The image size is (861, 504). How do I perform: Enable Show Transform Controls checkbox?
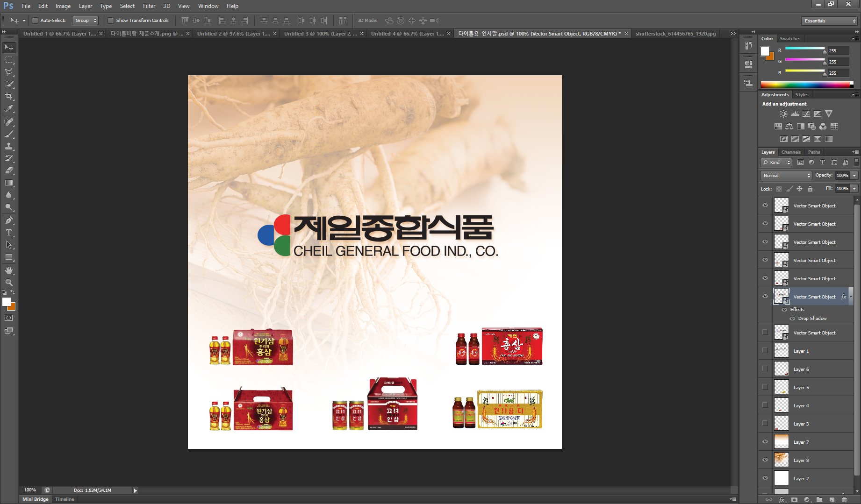(x=111, y=21)
